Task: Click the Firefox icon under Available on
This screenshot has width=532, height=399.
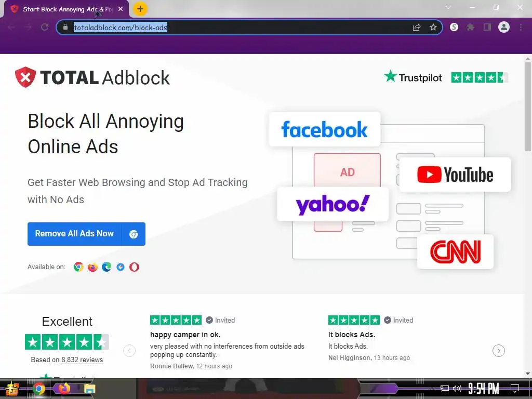Action: pyautogui.click(x=92, y=267)
